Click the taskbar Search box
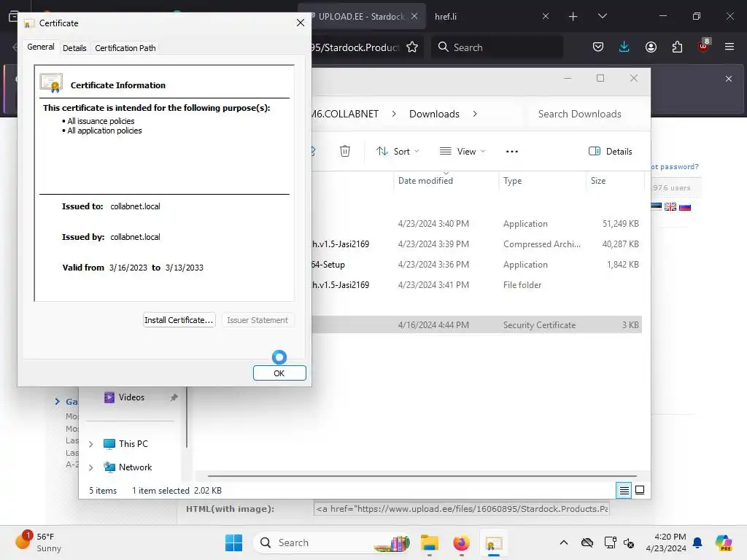This screenshot has height=560, width=747. (x=333, y=542)
